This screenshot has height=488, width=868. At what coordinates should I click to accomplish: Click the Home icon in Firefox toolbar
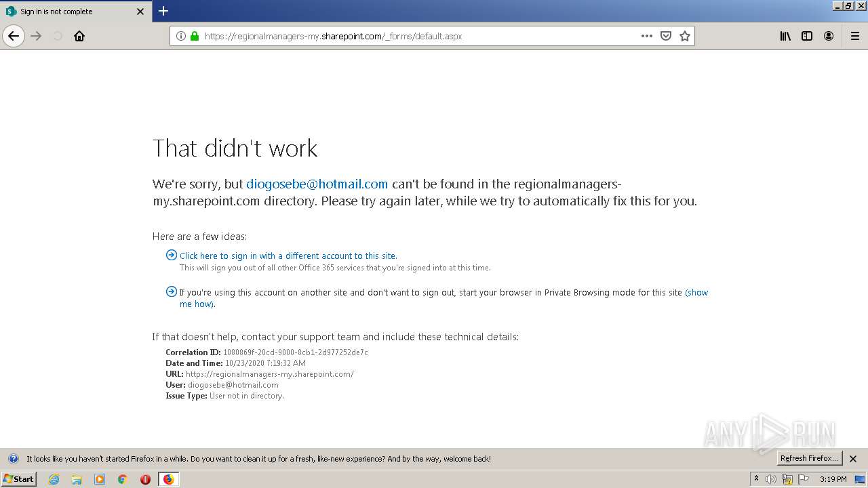point(79,36)
